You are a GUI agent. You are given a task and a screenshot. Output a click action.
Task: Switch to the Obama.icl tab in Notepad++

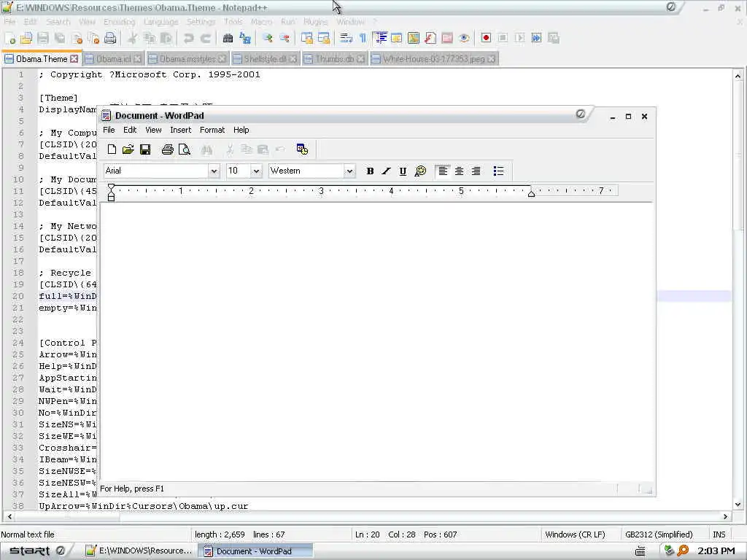pos(113,59)
